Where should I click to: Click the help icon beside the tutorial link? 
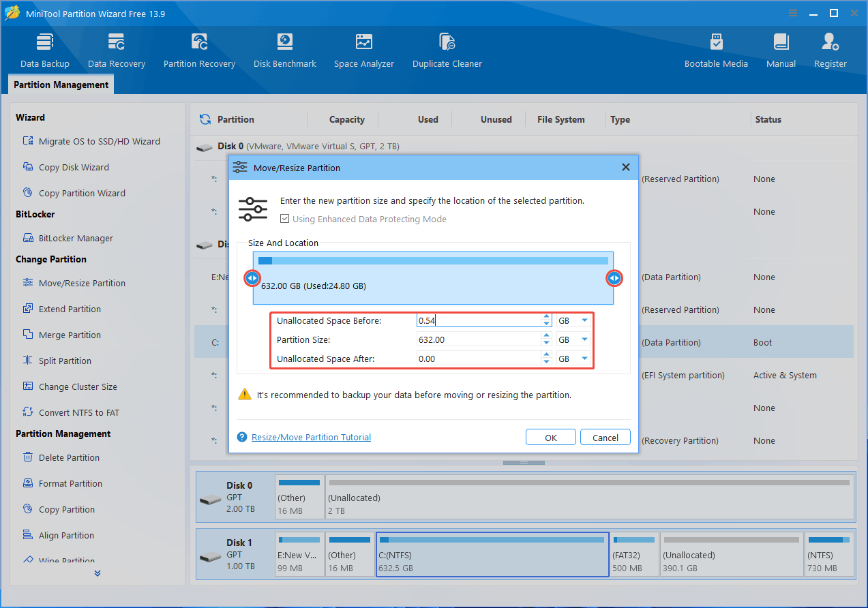[241, 437]
